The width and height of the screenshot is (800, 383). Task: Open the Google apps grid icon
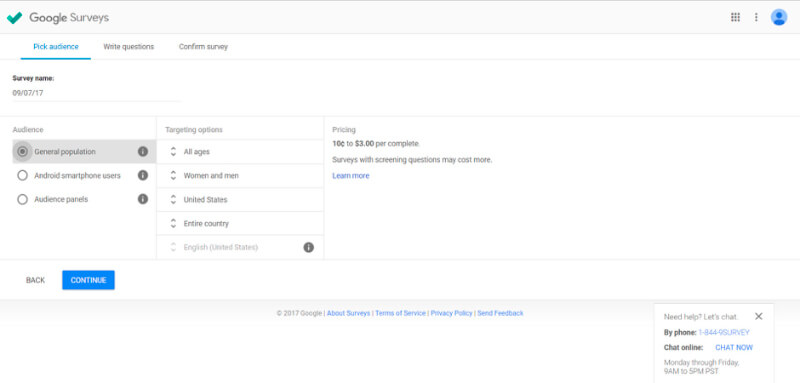click(735, 17)
